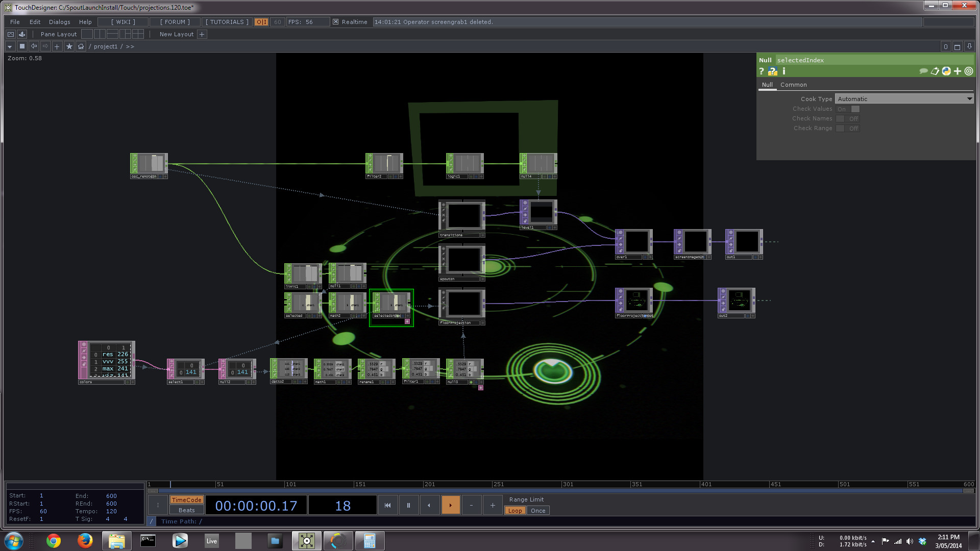
Task: Open Edit menu
Action: [x=35, y=22]
